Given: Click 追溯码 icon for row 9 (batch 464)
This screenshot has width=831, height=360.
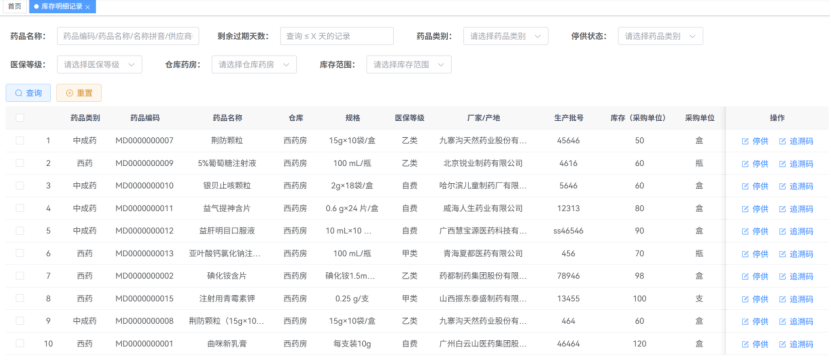Looking at the screenshot, I should pyautogui.click(x=782, y=321).
